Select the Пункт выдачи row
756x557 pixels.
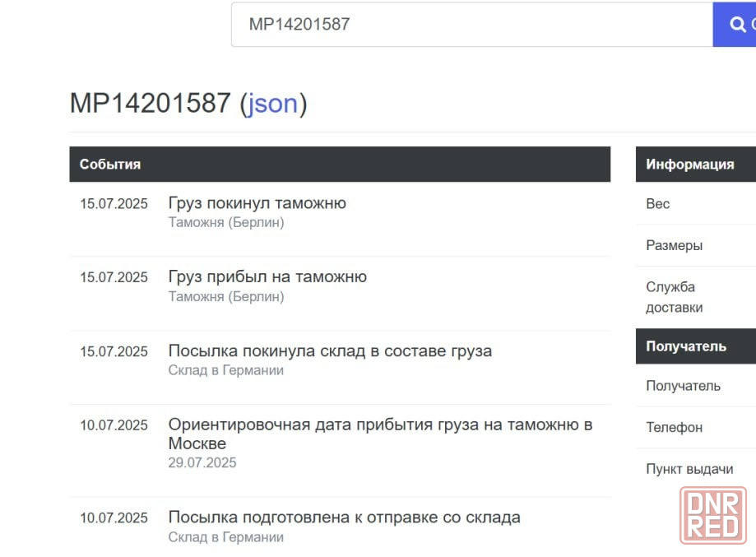tap(689, 469)
